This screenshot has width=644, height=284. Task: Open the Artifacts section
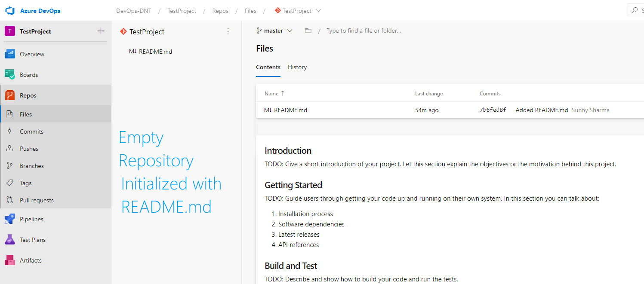click(x=30, y=260)
